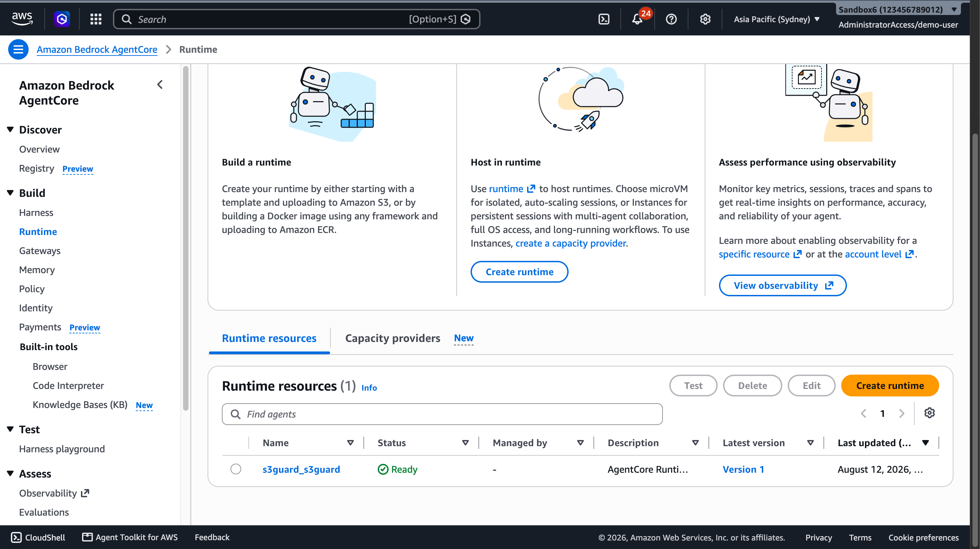This screenshot has height=549, width=980.
Task: Open Identity in the sidebar
Action: click(36, 308)
